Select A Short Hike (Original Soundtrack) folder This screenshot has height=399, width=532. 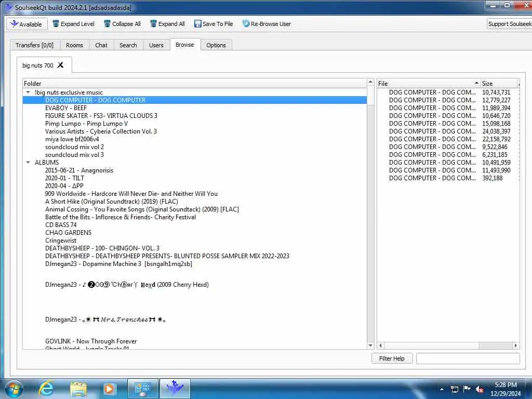(x=112, y=202)
